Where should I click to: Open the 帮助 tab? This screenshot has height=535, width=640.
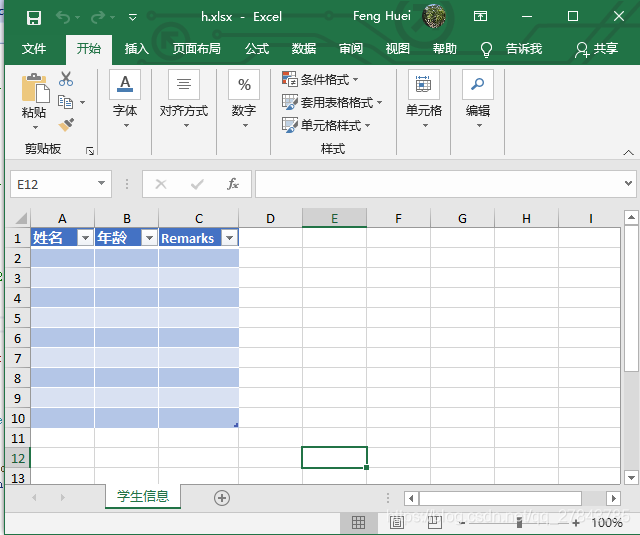pos(444,49)
